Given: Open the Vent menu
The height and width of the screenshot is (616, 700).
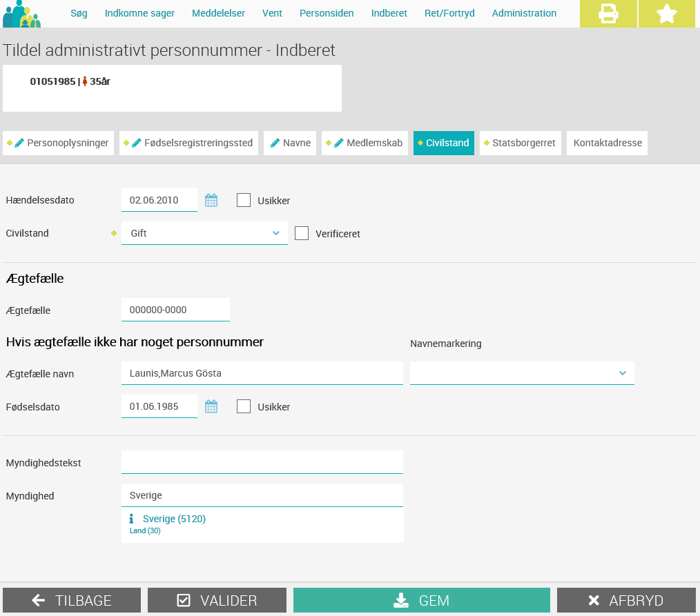Looking at the screenshot, I should pyautogui.click(x=272, y=13).
